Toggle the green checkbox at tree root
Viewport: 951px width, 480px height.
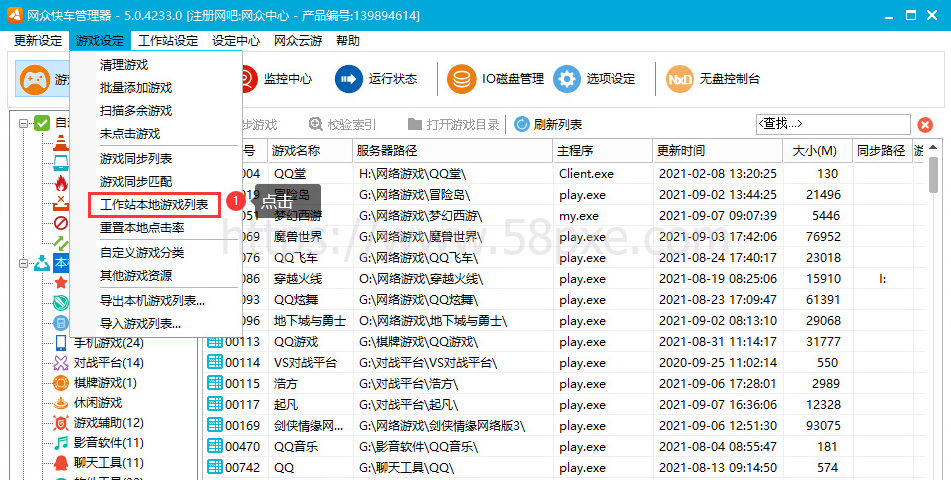coord(42,123)
